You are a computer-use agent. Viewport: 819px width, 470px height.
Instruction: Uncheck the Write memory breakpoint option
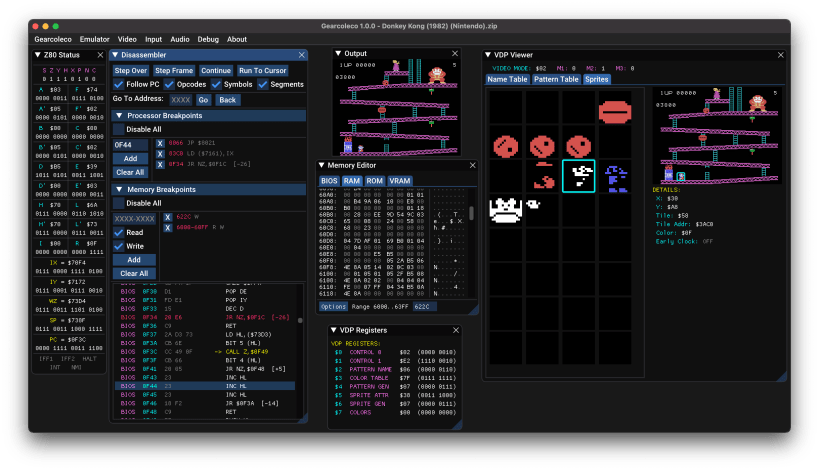119,246
